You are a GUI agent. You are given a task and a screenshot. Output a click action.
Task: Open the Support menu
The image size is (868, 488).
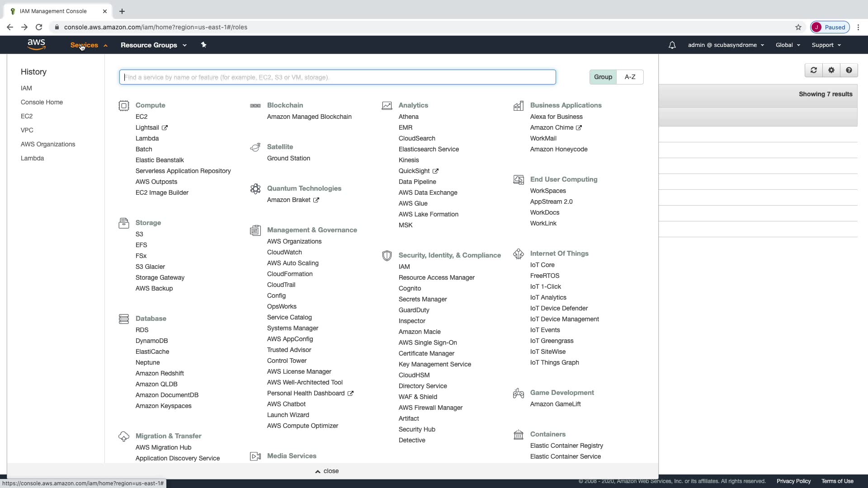(826, 45)
